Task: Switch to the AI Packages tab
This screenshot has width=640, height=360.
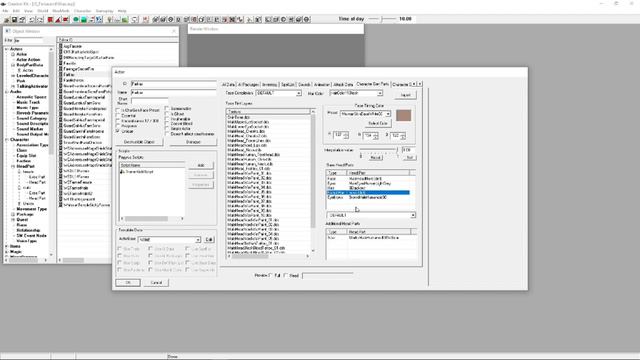Action: pos(248,84)
